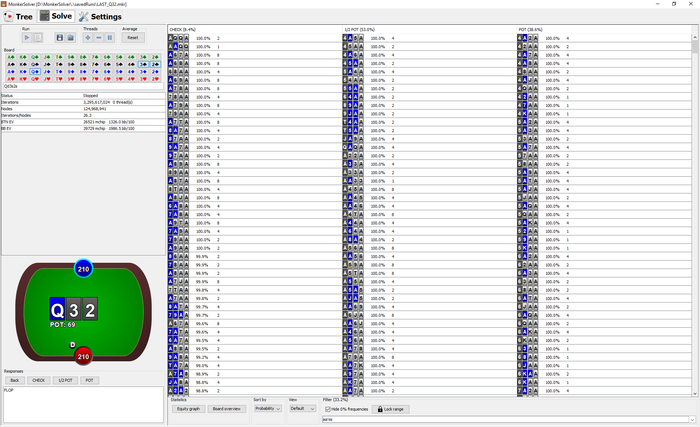Select the red 210 chip at table bottom
700x427 pixels.
click(83, 356)
